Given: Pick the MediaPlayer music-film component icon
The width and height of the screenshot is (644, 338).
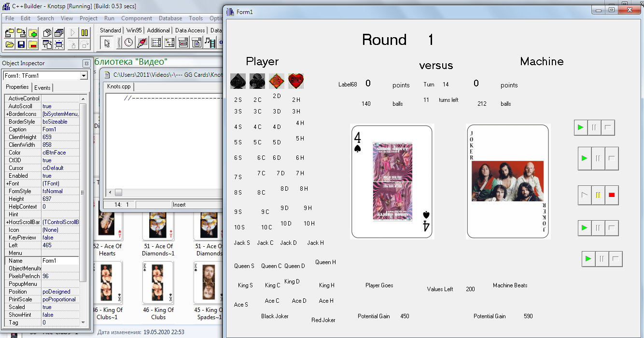Looking at the screenshot, I should (210, 42).
